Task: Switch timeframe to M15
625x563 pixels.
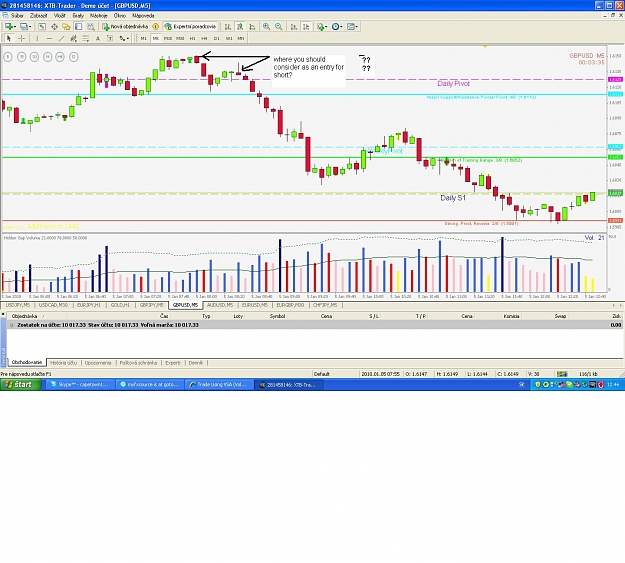Action: pyautogui.click(x=167, y=38)
